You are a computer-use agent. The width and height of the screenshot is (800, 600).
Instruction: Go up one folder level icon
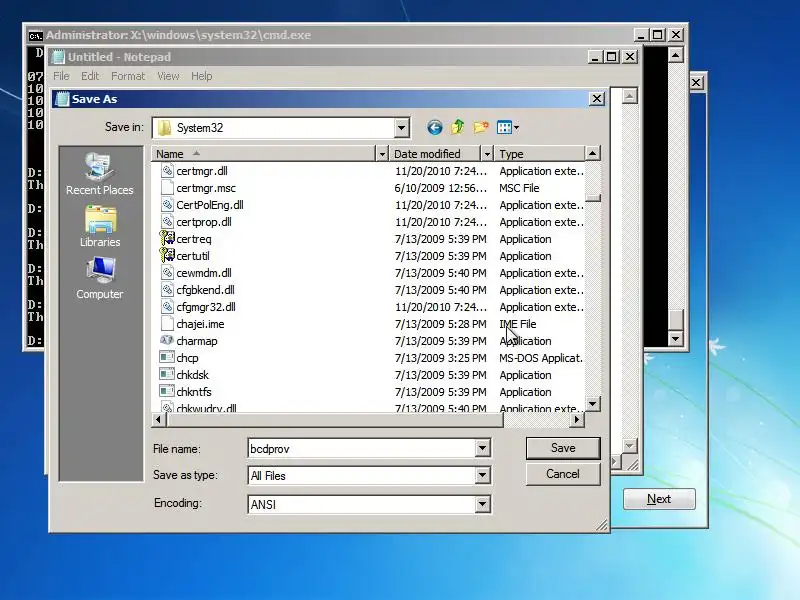[x=457, y=127]
